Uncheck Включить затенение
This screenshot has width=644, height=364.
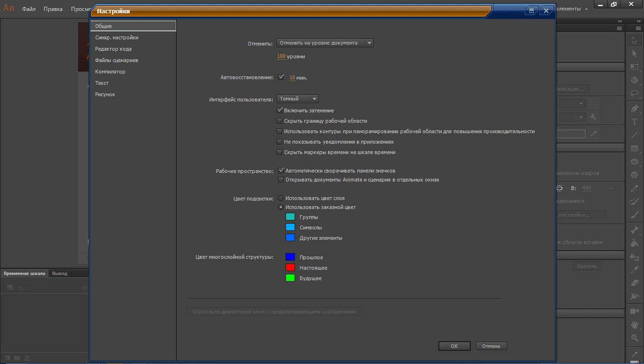coord(279,110)
